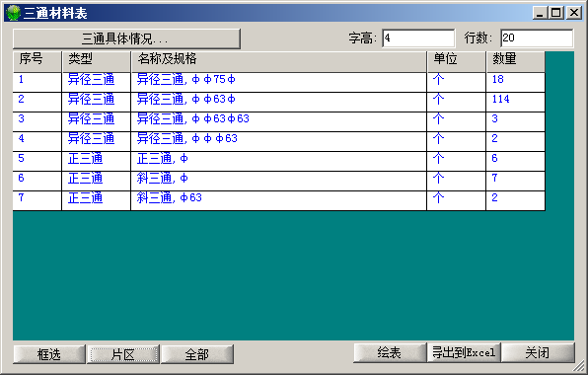Click the 数量 column header

tap(516, 61)
